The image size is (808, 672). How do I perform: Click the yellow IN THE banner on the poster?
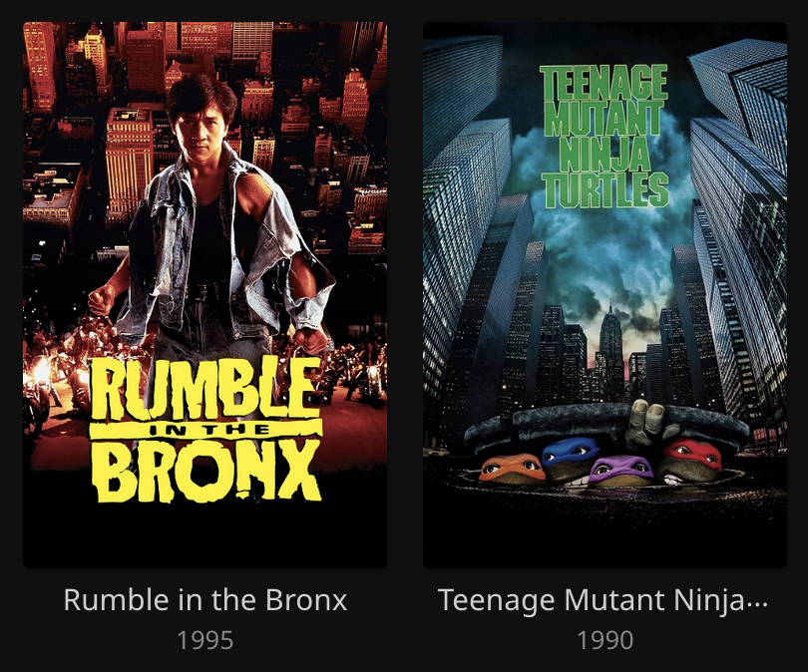point(206,429)
